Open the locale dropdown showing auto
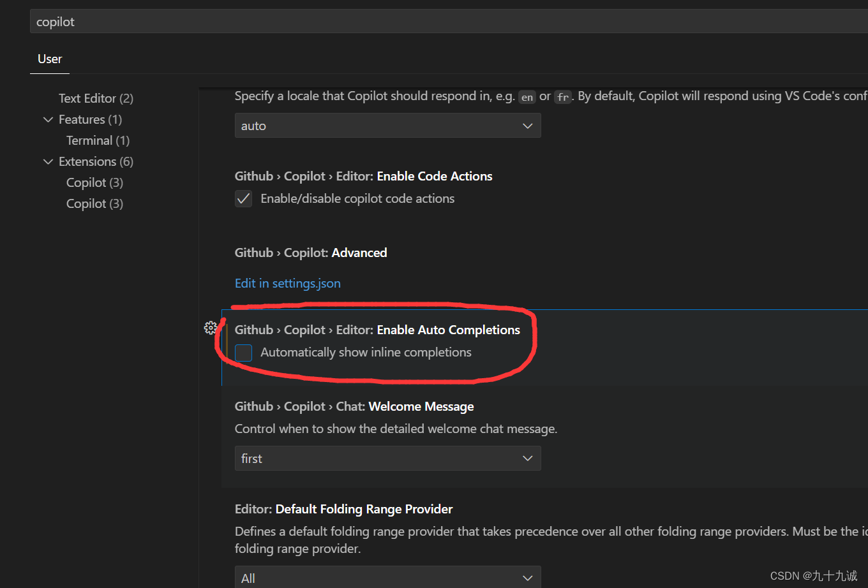This screenshot has height=588, width=868. tap(387, 126)
